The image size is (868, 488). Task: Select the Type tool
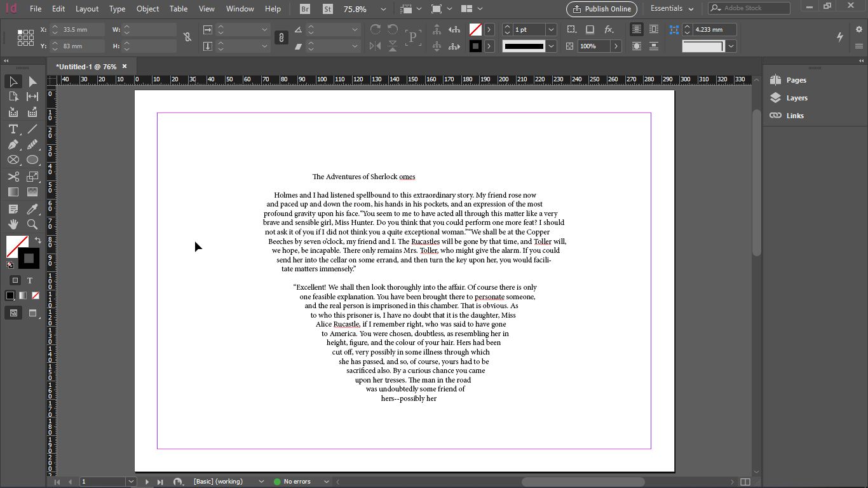coord(13,129)
